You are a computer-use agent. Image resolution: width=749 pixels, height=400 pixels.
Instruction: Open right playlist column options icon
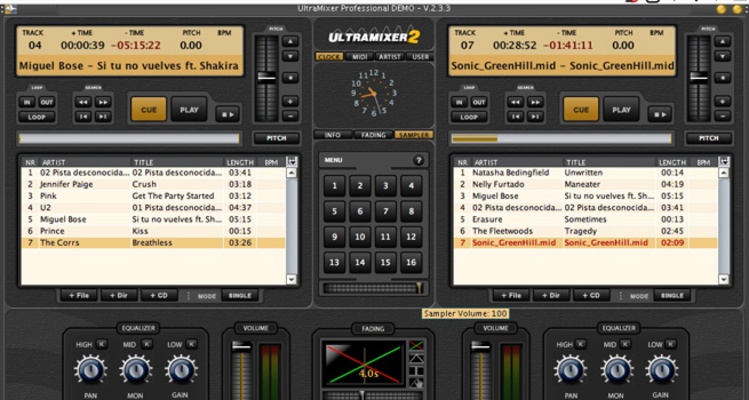point(724,162)
